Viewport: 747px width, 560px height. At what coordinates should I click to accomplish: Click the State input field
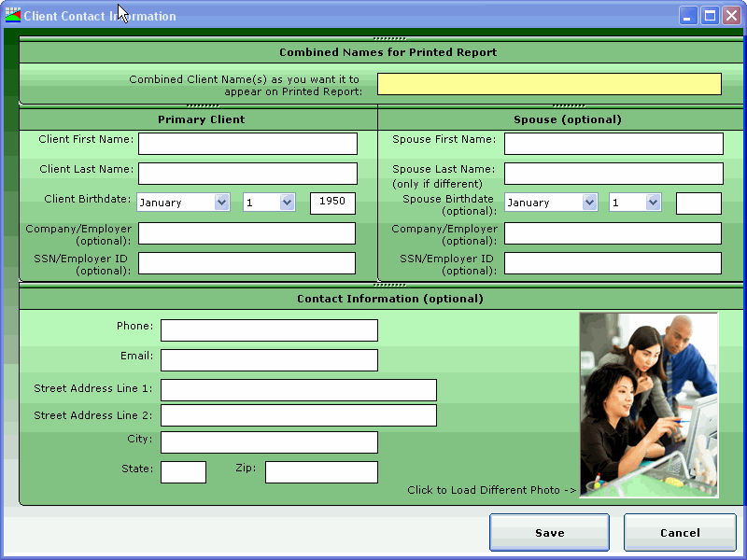(x=183, y=472)
